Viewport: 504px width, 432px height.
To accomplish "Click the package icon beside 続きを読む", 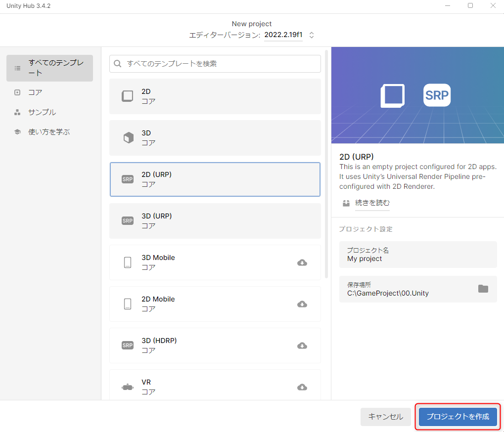I will pos(346,203).
